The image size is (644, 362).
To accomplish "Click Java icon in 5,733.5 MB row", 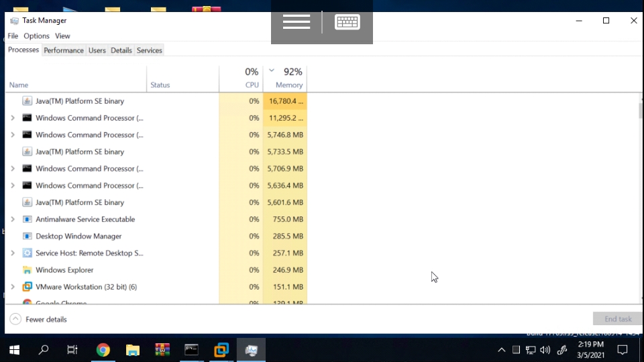I will point(27,152).
